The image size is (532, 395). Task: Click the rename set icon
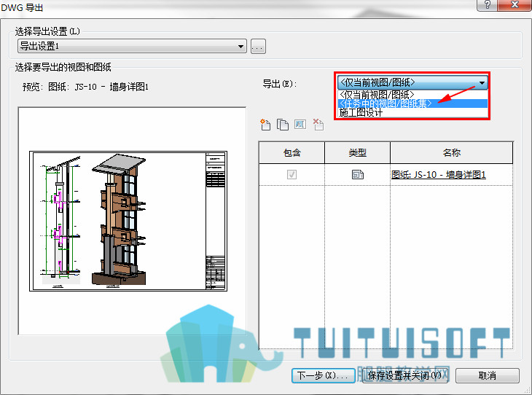(x=300, y=124)
